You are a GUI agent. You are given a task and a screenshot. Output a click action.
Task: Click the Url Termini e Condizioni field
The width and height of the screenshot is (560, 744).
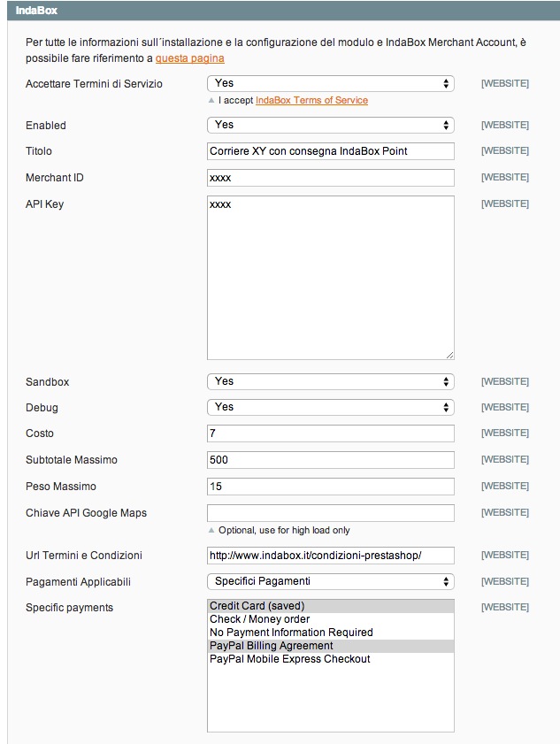(x=330, y=556)
